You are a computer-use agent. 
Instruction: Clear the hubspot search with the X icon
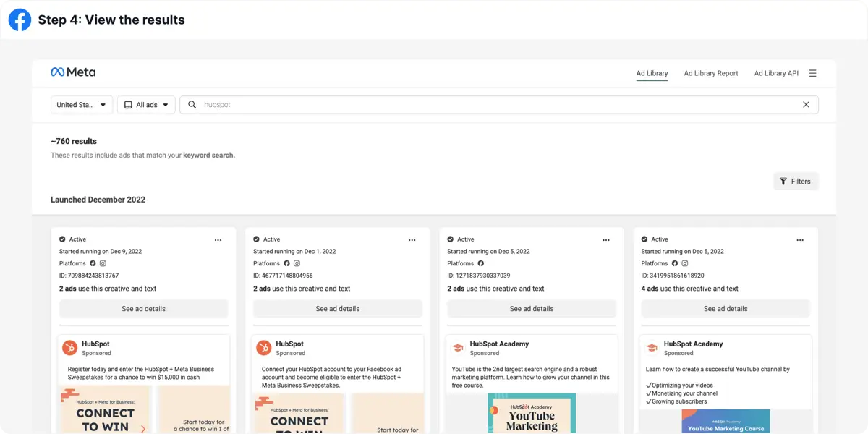click(x=806, y=105)
